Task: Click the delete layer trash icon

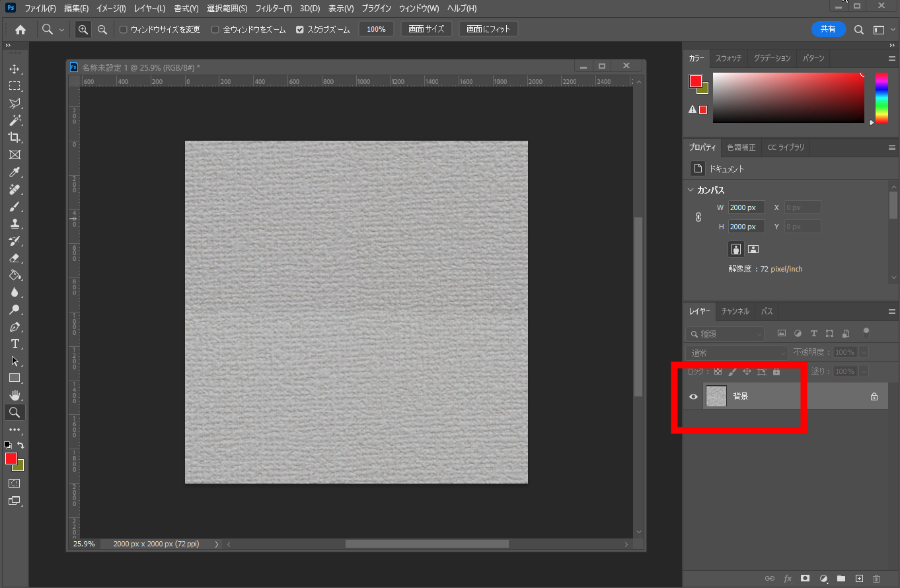Action: pyautogui.click(x=877, y=578)
